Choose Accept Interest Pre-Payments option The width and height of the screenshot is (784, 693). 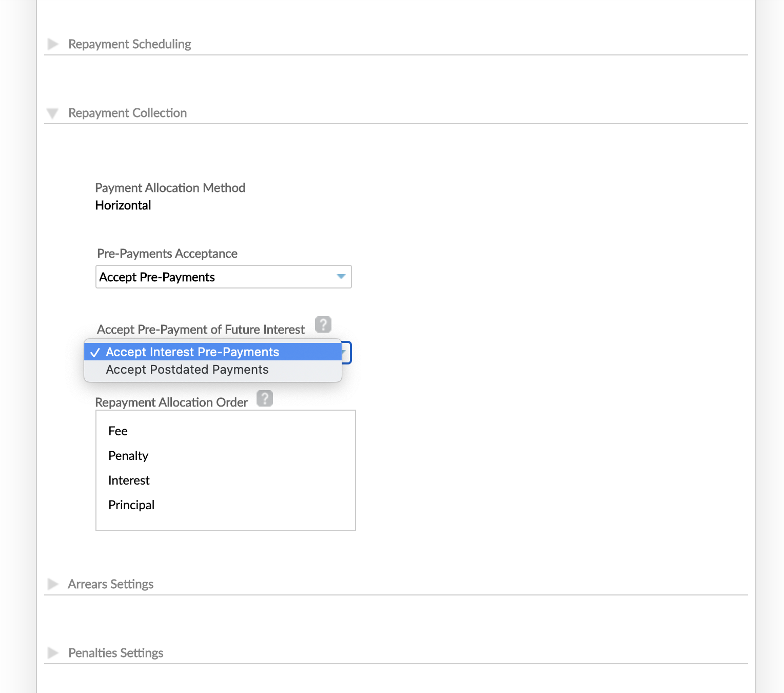[192, 352]
